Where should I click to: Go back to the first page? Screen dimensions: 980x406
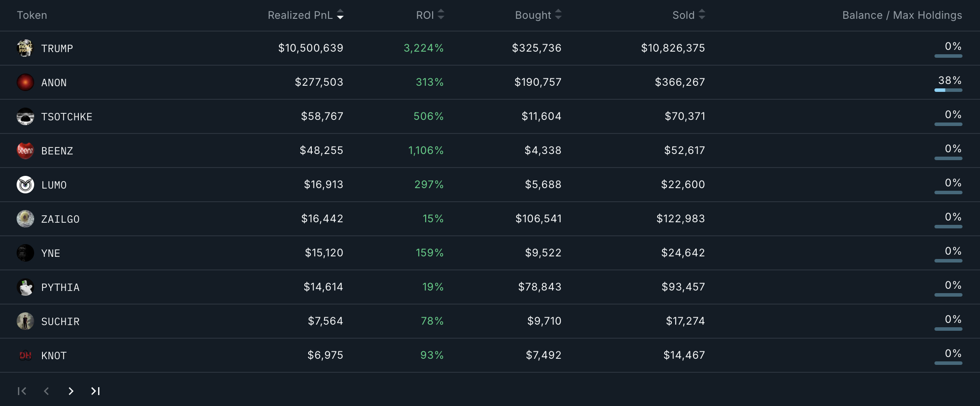point(21,391)
